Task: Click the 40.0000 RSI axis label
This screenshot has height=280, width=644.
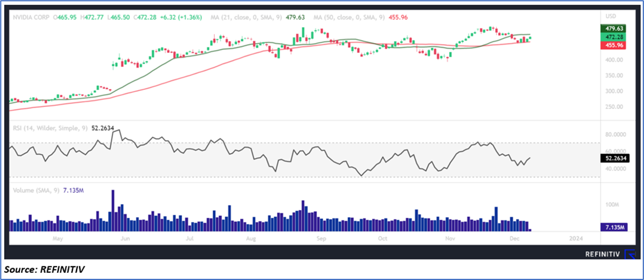Action: (615, 168)
